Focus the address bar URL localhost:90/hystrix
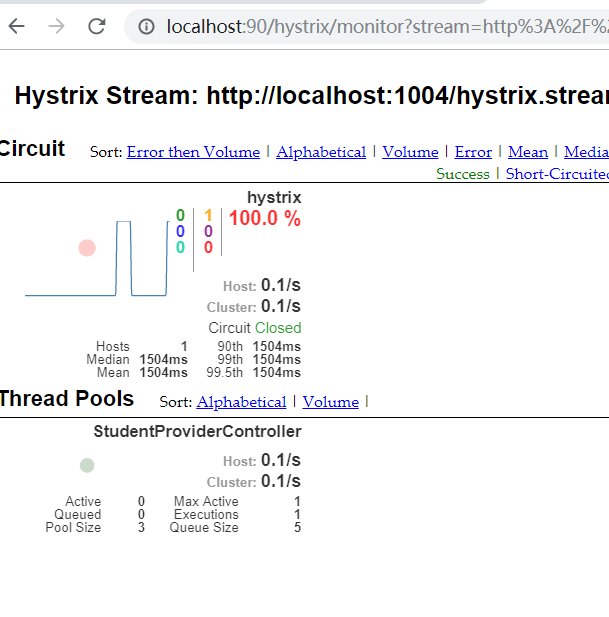 (387, 27)
